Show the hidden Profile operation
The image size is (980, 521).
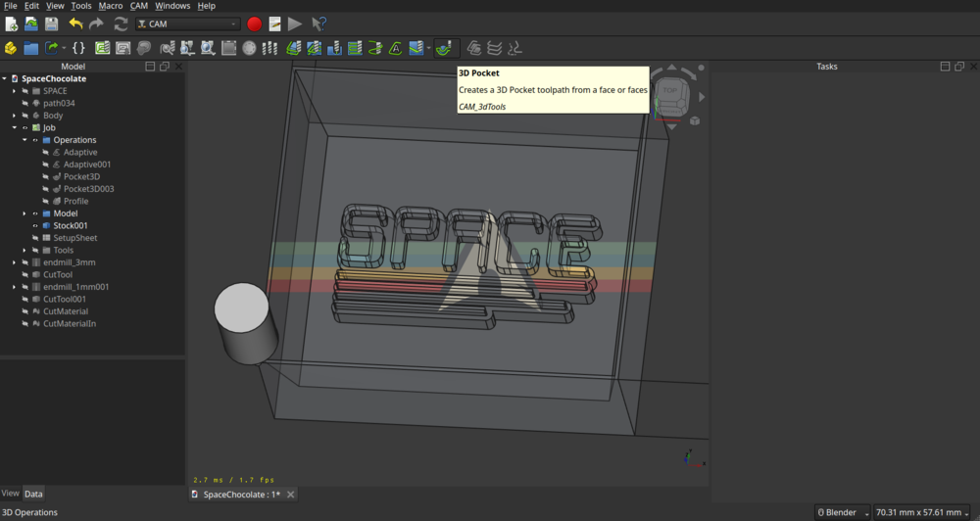(x=46, y=201)
